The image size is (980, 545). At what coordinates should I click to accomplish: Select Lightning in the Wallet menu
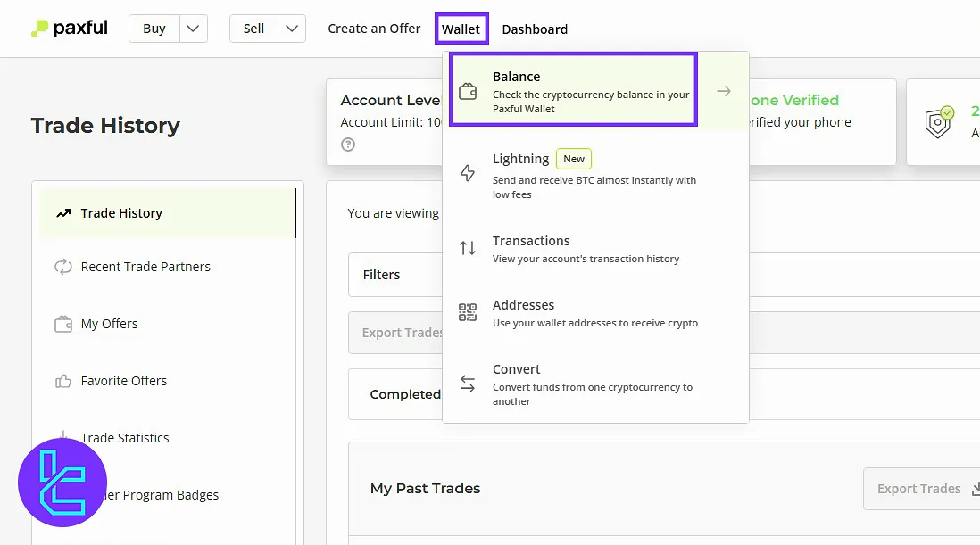tap(595, 175)
